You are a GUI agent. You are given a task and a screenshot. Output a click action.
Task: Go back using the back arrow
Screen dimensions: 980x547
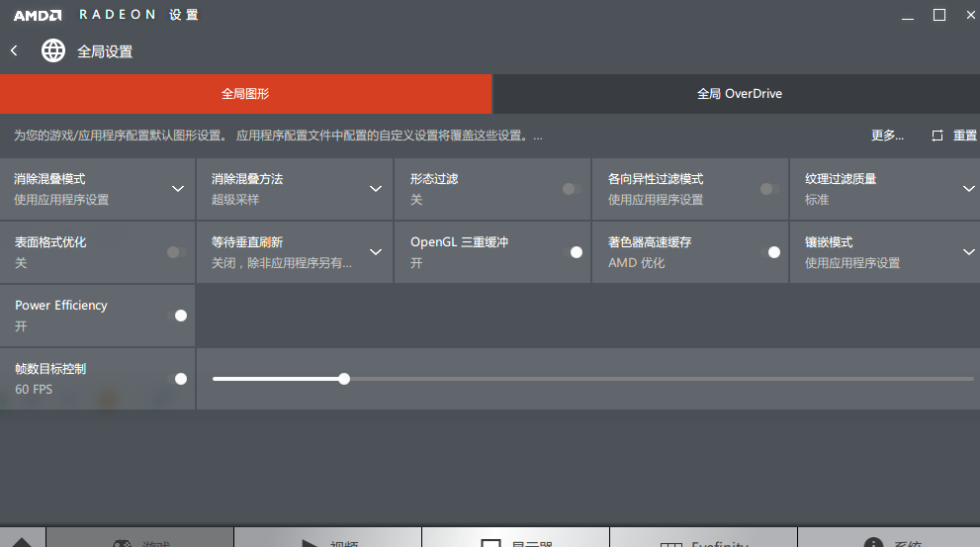[x=14, y=50]
